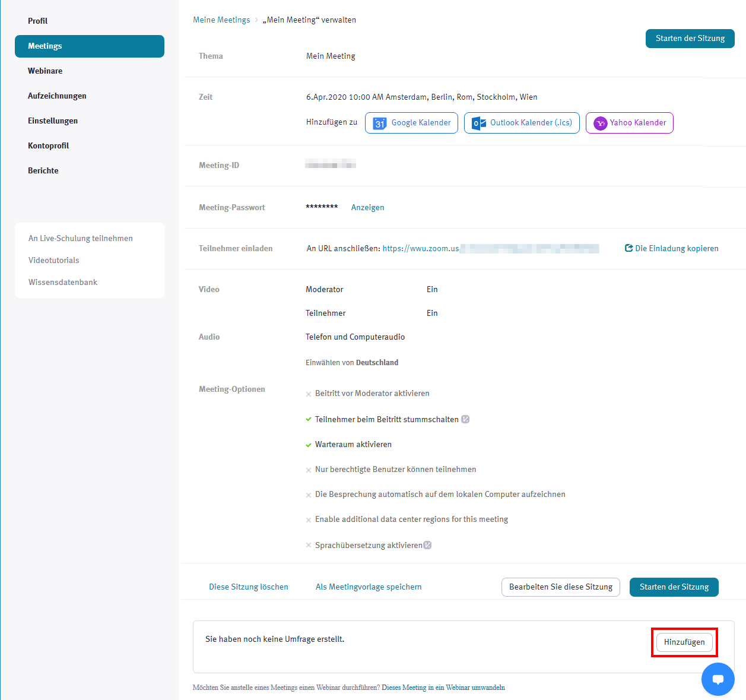Navigate to Meine Meetings breadcrumb
Viewport: 746px width, 700px height.
[221, 20]
